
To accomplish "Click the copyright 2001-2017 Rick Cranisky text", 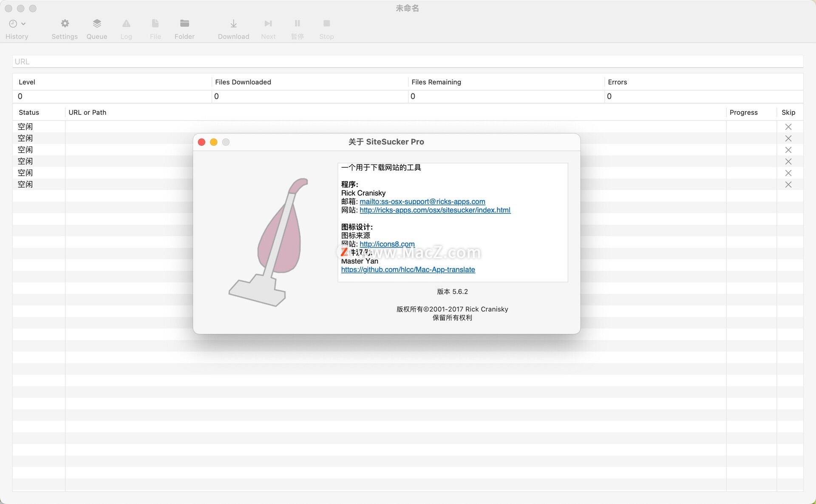I will click(x=452, y=309).
